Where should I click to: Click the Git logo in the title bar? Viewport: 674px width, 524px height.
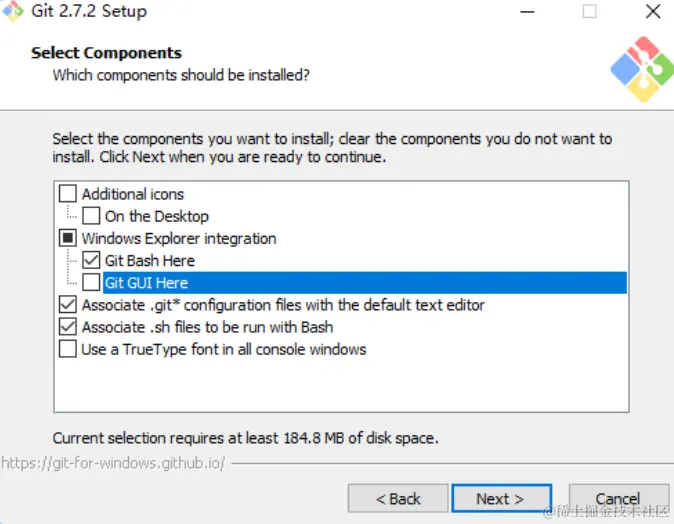(x=13, y=12)
